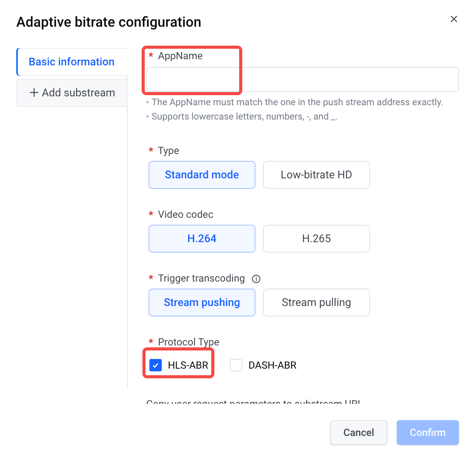Uncheck the HLS-ABR checkbox
The height and width of the screenshot is (458, 476).
click(156, 365)
